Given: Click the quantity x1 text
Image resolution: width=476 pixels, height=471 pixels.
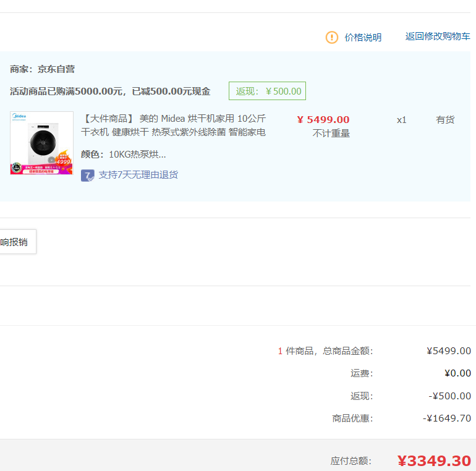Looking at the screenshot, I should pyautogui.click(x=401, y=120).
